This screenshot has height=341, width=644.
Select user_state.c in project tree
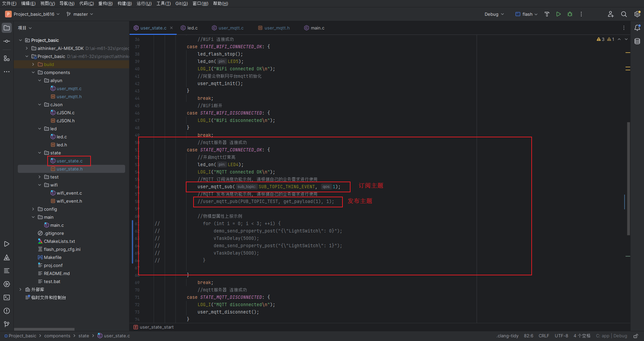tap(69, 161)
